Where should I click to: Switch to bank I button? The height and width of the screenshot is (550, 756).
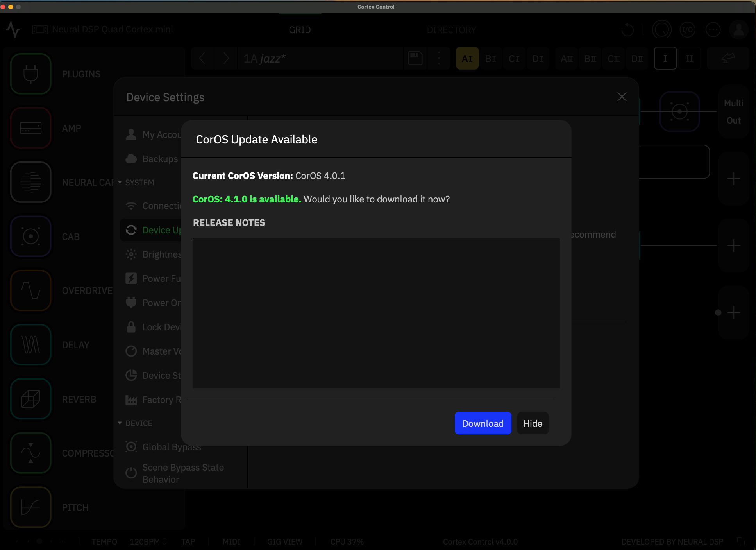point(665,59)
